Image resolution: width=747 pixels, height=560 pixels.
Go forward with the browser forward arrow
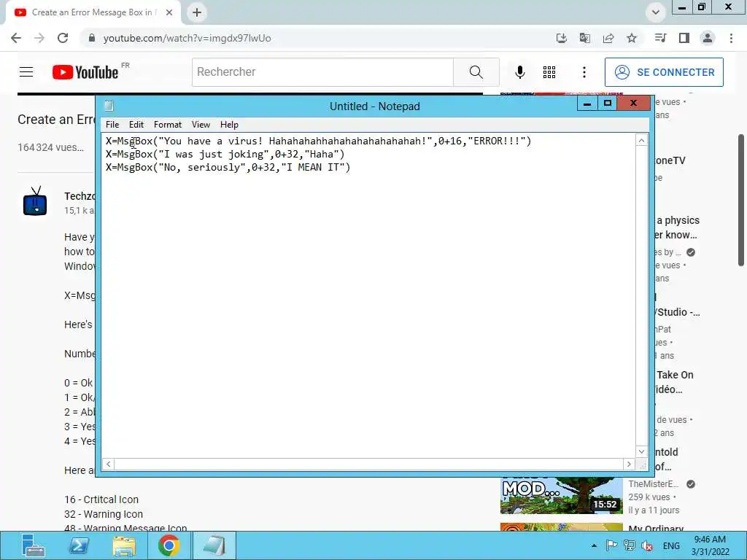tap(39, 38)
